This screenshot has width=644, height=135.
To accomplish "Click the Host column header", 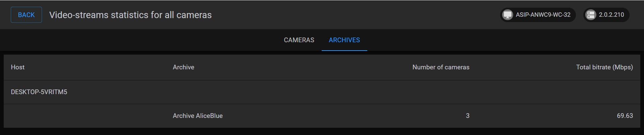I will pyautogui.click(x=18, y=67).
